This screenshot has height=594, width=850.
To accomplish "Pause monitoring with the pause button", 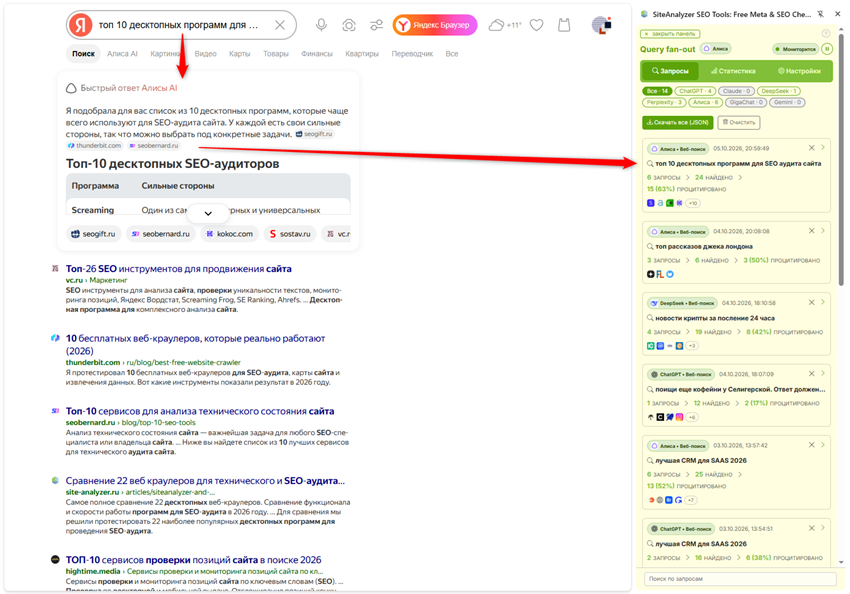I will pyautogui.click(x=827, y=49).
